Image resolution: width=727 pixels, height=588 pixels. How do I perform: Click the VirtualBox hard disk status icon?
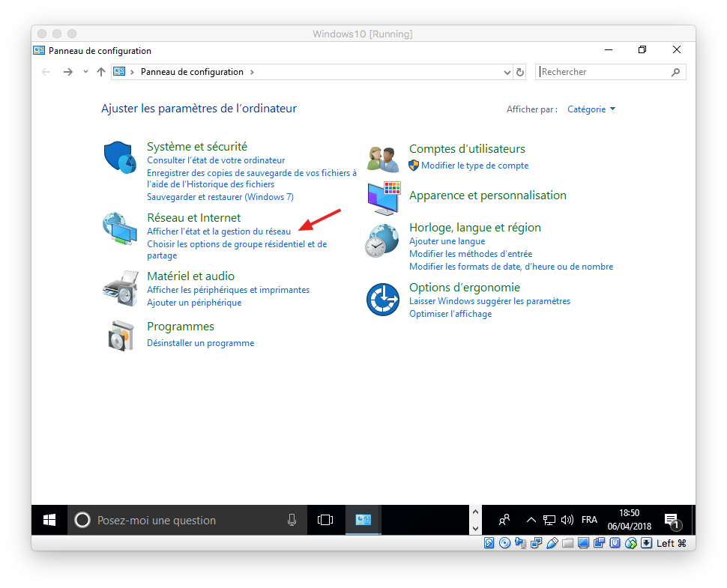point(489,543)
